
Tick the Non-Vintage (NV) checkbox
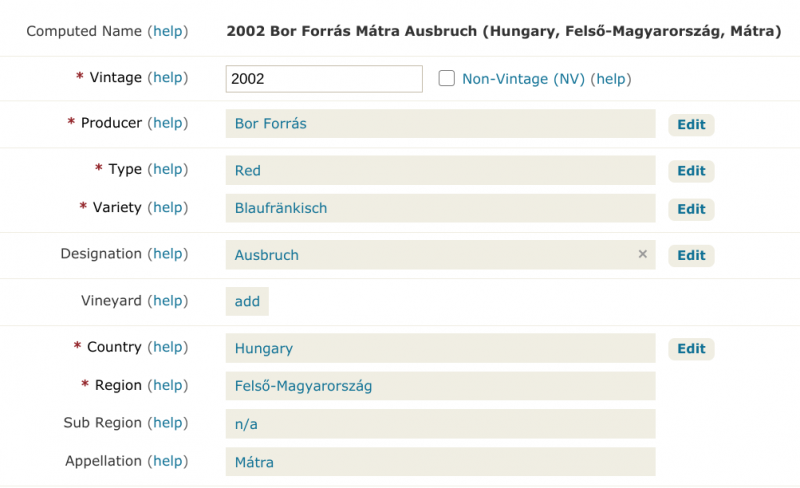tap(446, 78)
